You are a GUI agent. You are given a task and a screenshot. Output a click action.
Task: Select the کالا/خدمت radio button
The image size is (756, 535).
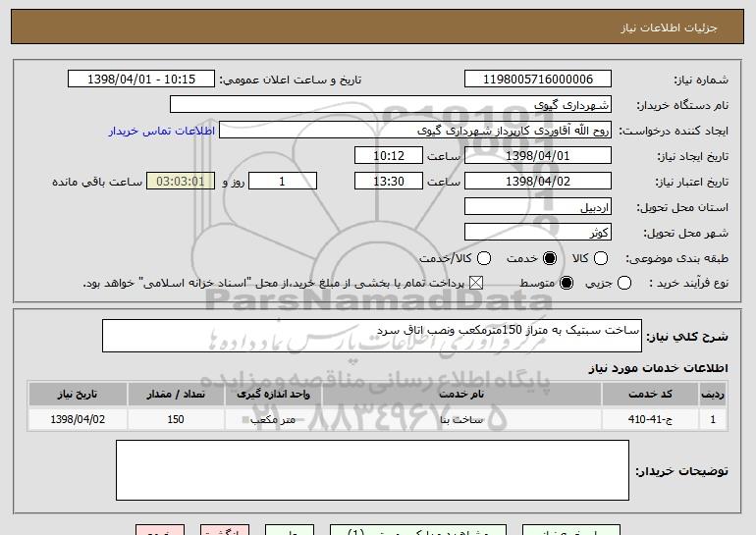click(x=484, y=258)
